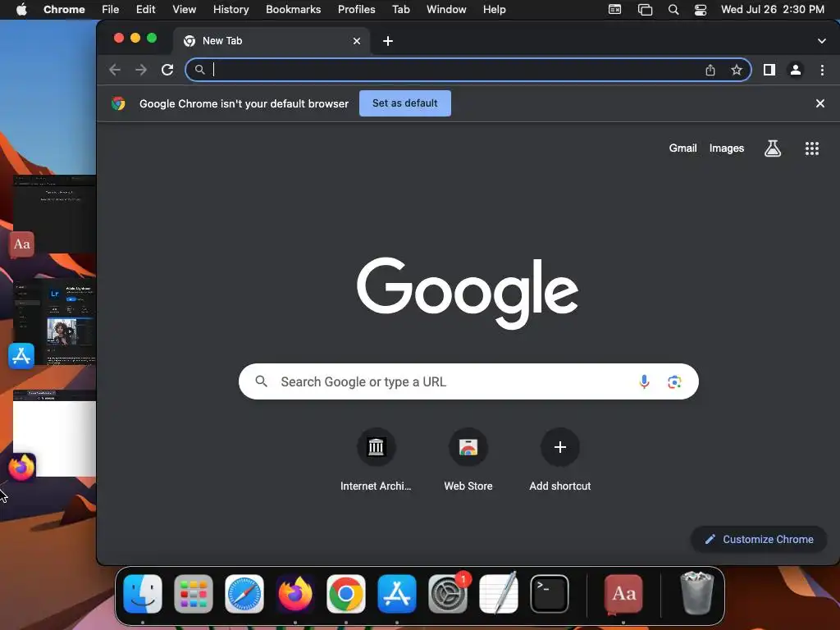
Task: Go forward using the forward arrow
Action: tap(141, 70)
